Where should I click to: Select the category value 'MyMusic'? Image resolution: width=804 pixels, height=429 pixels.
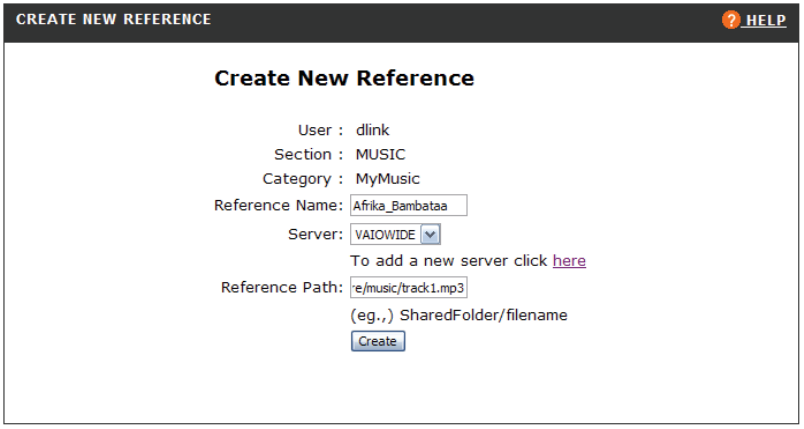(388, 179)
